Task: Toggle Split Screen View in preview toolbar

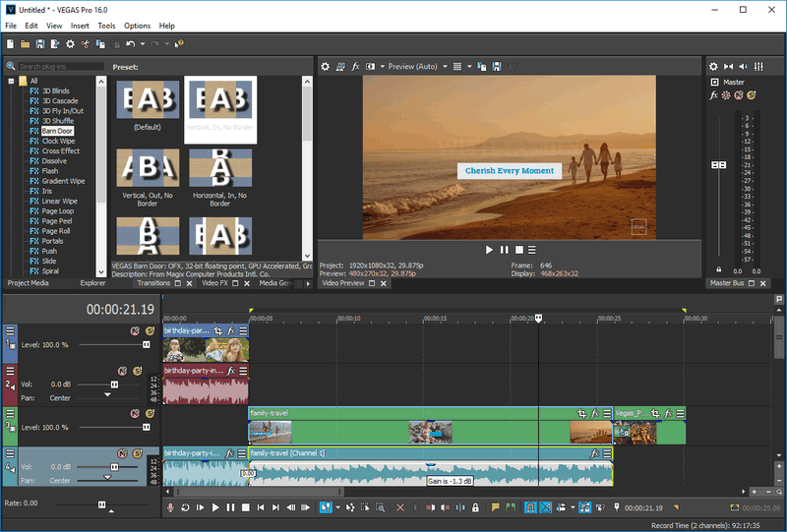Action: (371, 66)
